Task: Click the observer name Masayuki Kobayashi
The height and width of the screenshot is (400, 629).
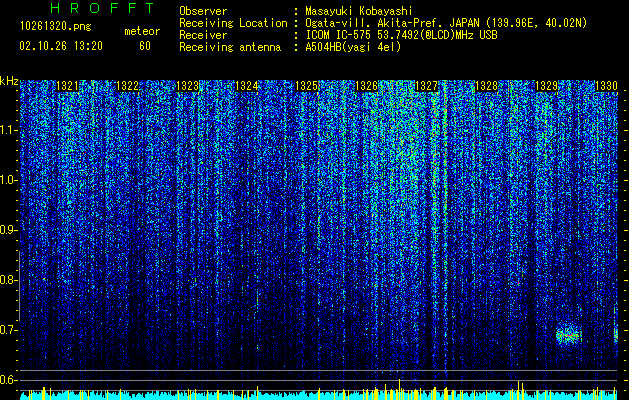Action: pyautogui.click(x=359, y=11)
